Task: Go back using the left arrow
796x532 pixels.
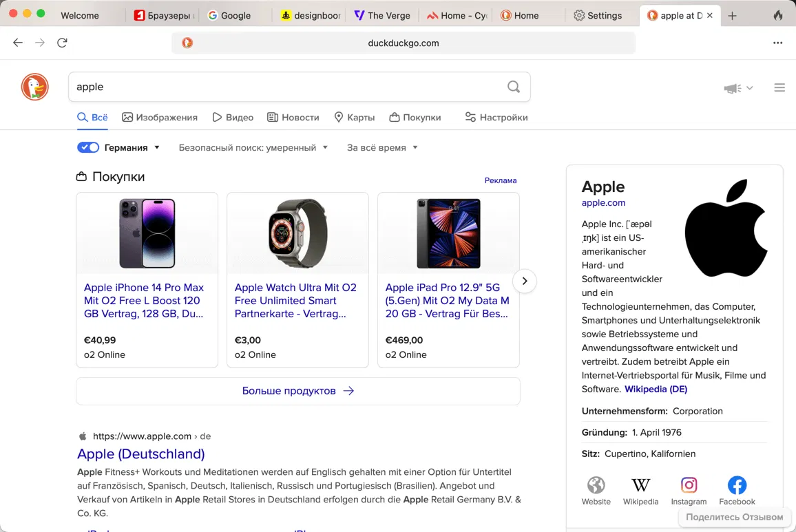Action: point(18,43)
